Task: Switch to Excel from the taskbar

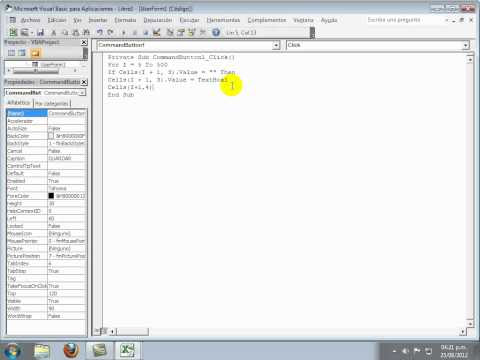Action: 127,351
